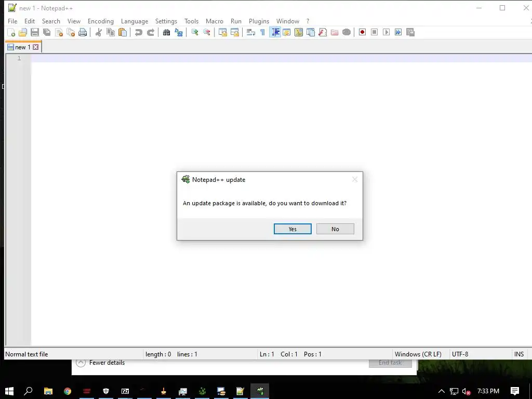Click the UTF-8 encoding status entry
The image size is (532, 399).
(460, 354)
